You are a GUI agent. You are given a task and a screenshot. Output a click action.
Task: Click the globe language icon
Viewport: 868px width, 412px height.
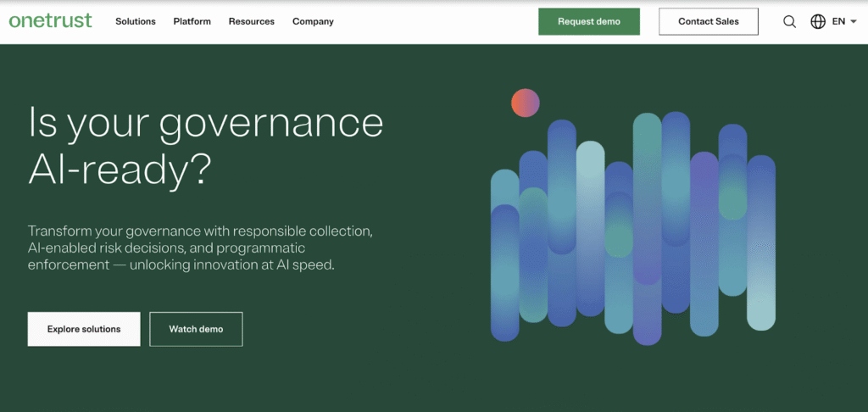click(818, 22)
